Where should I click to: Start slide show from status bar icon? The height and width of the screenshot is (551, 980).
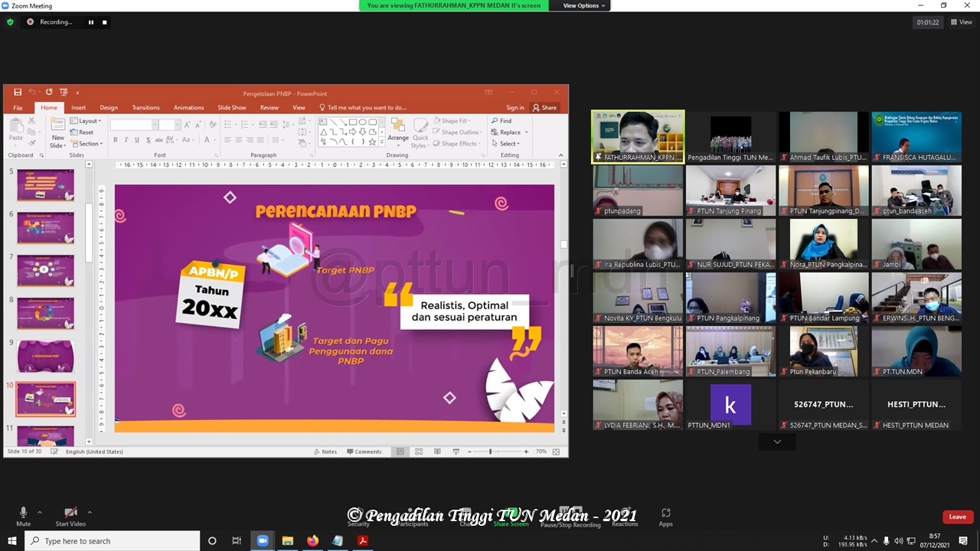click(456, 452)
